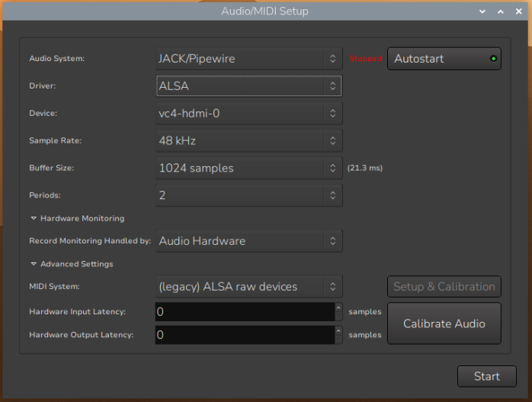Open the Audio System dropdown

click(x=248, y=59)
